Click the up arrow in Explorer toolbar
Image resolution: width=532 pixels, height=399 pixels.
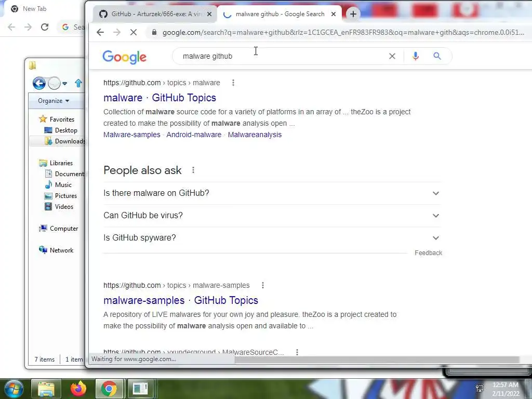click(78, 83)
